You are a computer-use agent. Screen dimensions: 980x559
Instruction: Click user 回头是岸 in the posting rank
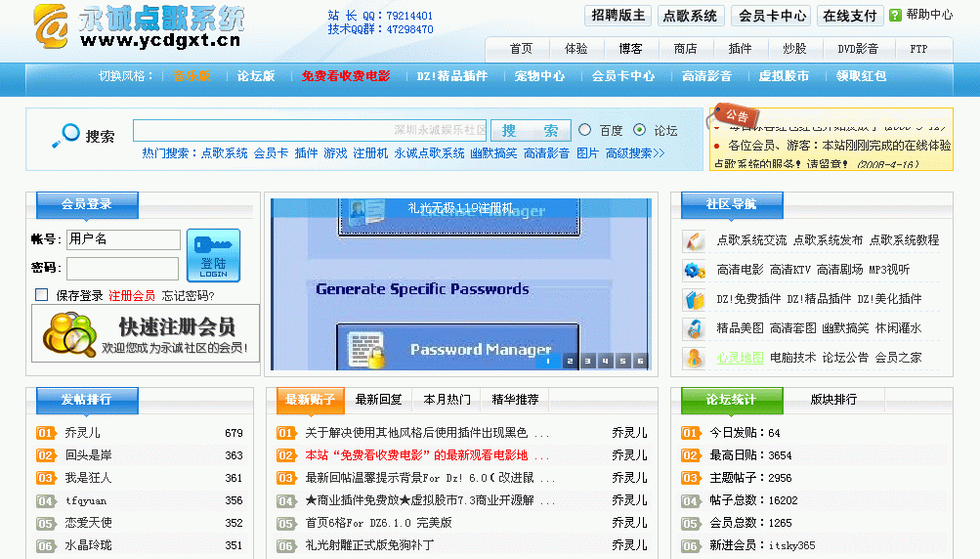click(88, 455)
